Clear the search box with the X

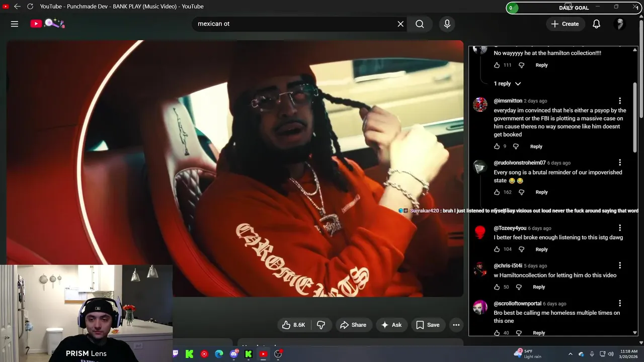click(x=400, y=24)
